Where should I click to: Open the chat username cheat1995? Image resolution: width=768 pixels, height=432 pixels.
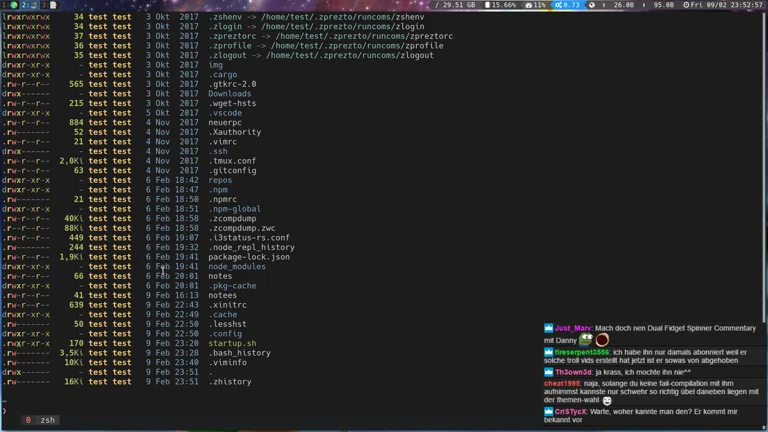[561, 384]
